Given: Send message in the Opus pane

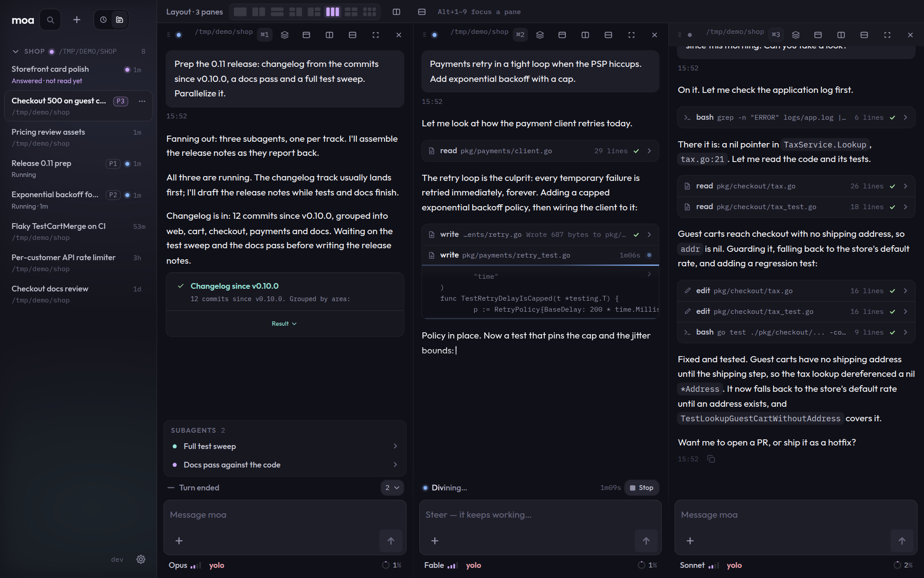Looking at the screenshot, I should point(391,541).
